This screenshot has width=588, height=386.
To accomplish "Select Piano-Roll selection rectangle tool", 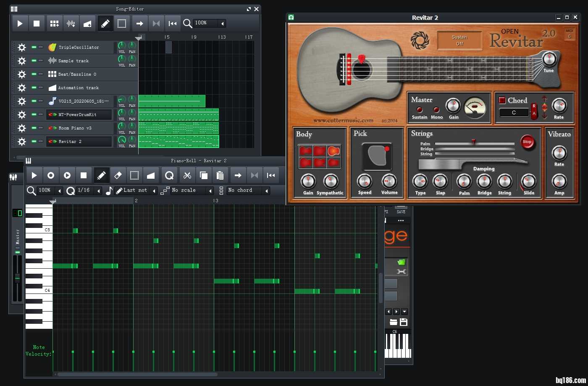I will coord(134,175).
